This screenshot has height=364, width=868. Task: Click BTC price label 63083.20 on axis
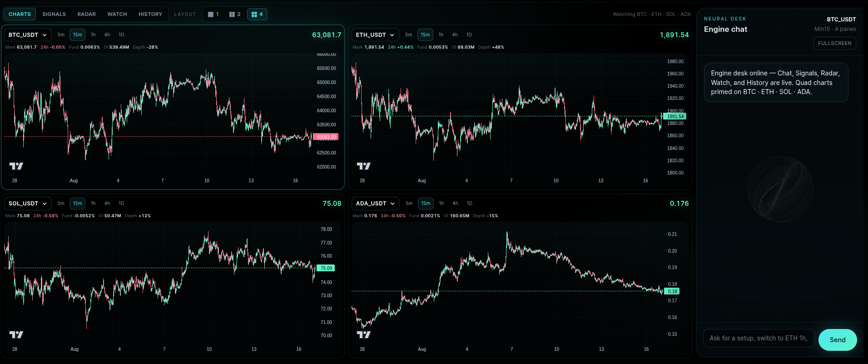326,137
